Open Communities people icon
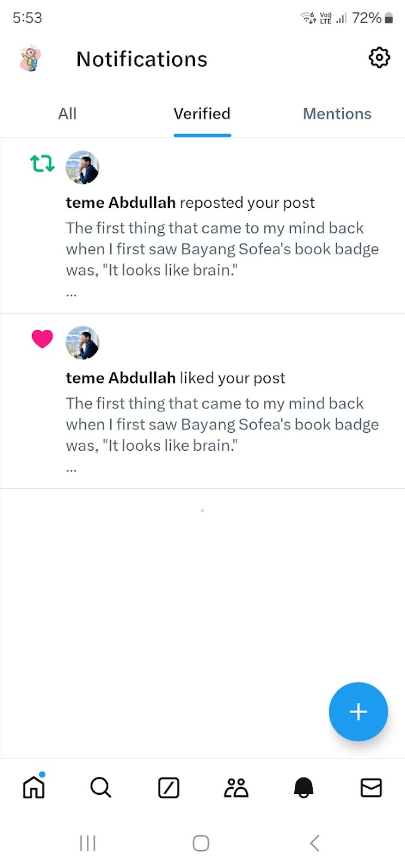Image resolution: width=405 pixels, height=868 pixels. coord(236,788)
